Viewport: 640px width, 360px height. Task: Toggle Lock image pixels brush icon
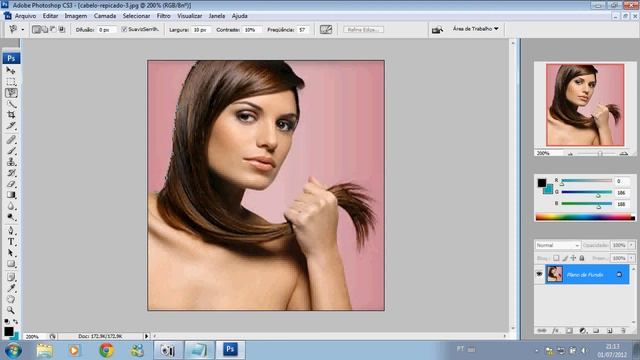click(x=565, y=258)
